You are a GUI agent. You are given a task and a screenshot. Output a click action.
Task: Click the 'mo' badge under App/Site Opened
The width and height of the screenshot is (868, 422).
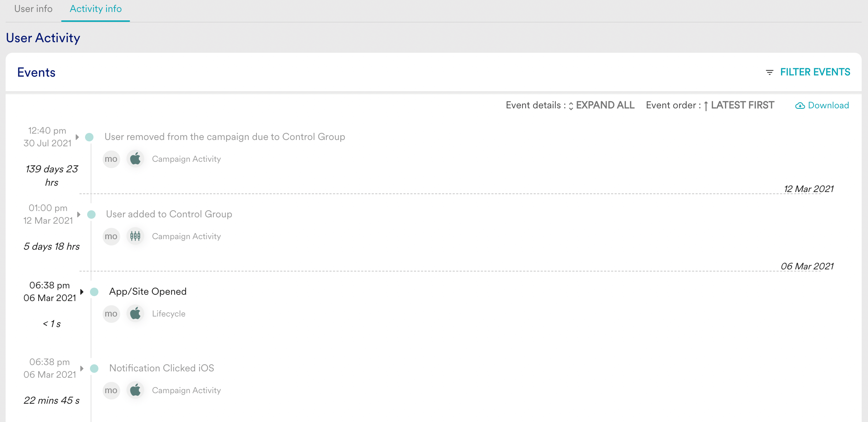(111, 314)
